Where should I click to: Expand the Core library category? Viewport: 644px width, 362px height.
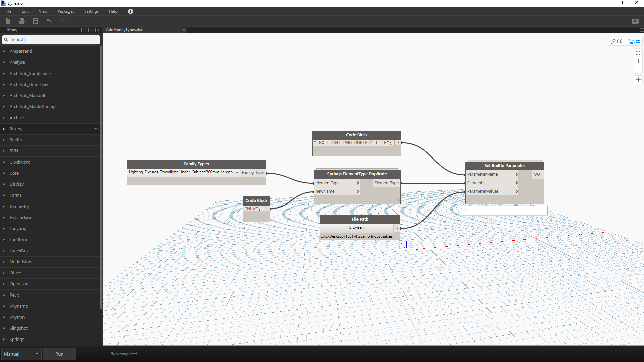click(x=50, y=173)
